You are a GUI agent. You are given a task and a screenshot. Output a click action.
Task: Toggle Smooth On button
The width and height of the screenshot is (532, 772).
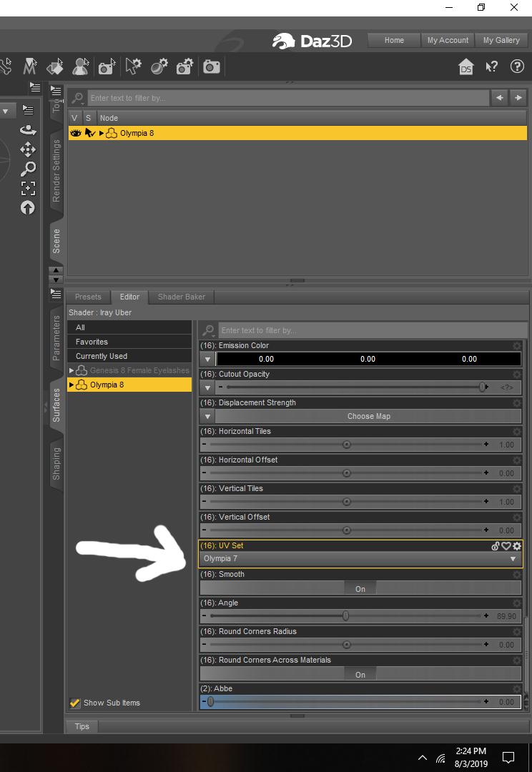point(360,588)
